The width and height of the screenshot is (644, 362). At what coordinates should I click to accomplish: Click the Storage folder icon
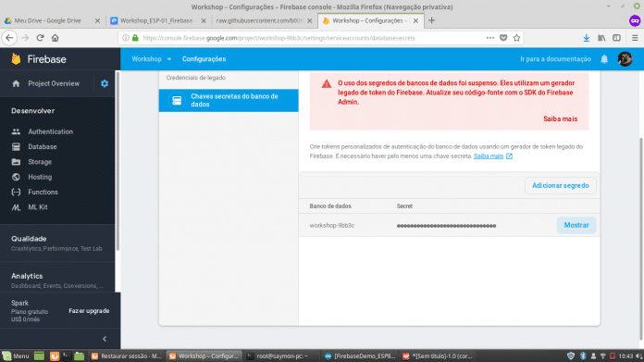coord(16,162)
